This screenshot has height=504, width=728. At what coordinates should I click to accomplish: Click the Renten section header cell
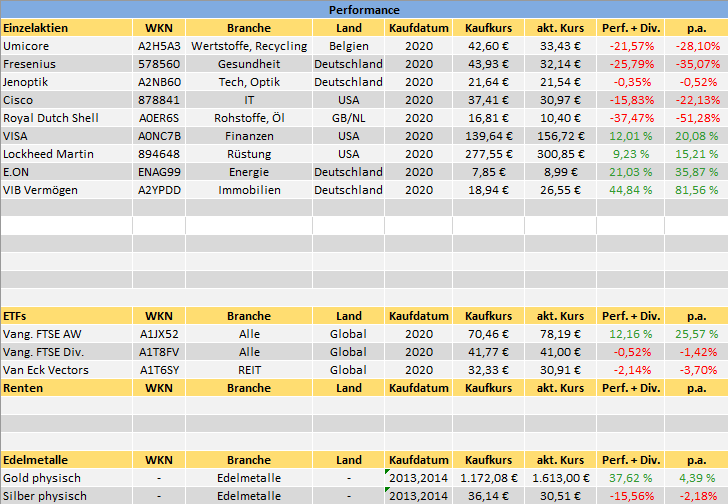point(67,388)
